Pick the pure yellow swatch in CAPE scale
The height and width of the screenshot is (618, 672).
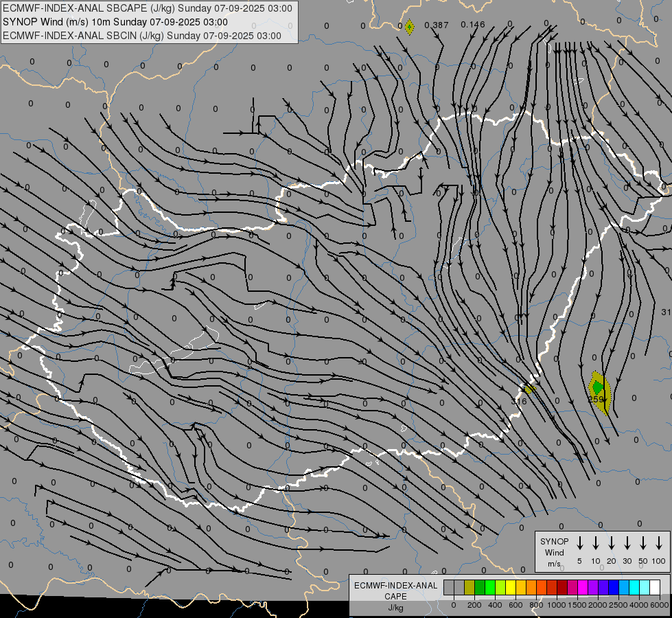(511, 587)
